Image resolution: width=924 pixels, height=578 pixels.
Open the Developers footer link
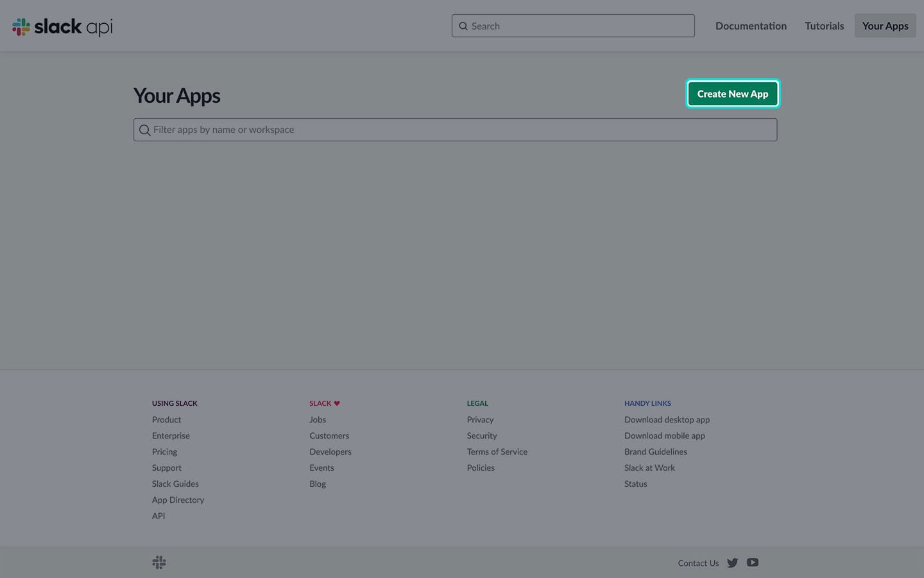[x=330, y=451]
